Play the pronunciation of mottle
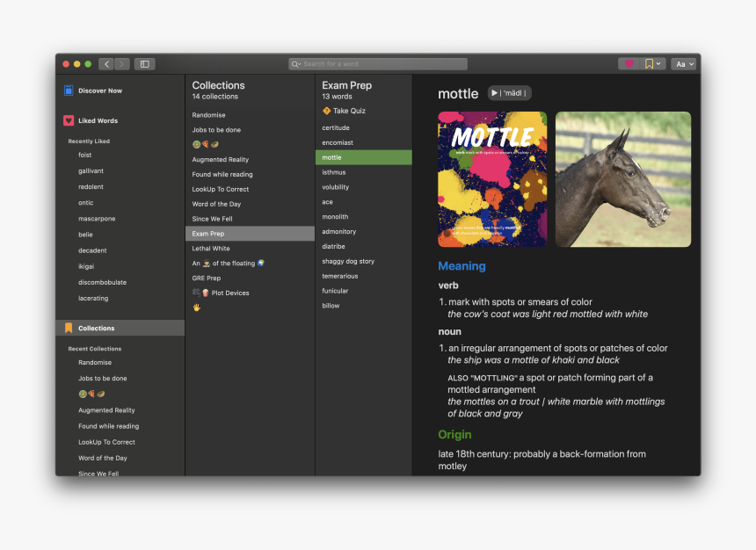The width and height of the screenshot is (756, 550). click(492, 92)
